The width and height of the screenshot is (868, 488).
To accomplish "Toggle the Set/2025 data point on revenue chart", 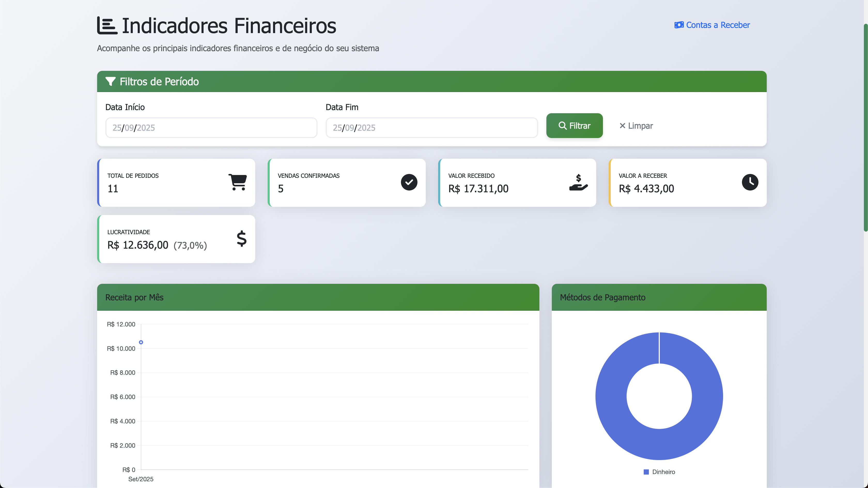I will (x=141, y=342).
